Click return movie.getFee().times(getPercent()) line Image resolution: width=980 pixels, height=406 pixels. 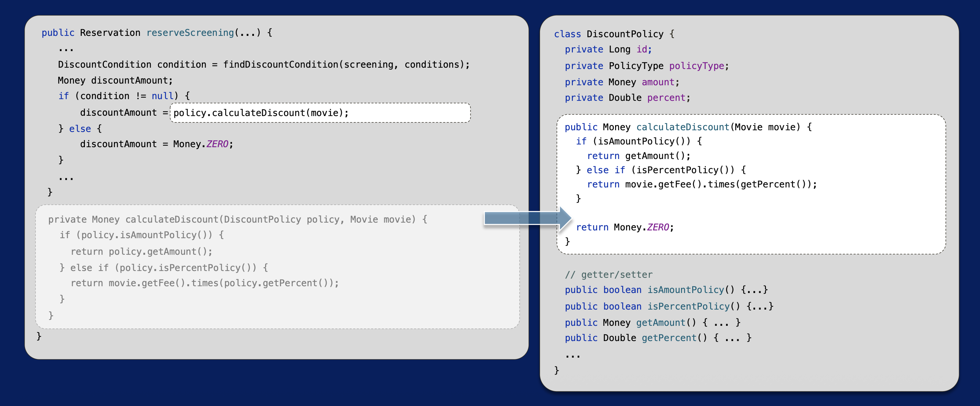[x=701, y=184]
